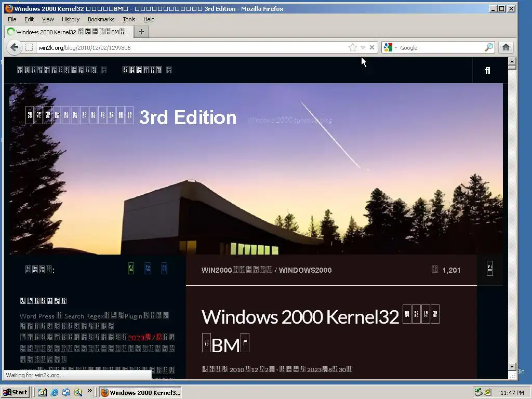This screenshot has width=532, height=399.
Task: Launch Outlook Express from Quick Launch
Action: (x=66, y=393)
